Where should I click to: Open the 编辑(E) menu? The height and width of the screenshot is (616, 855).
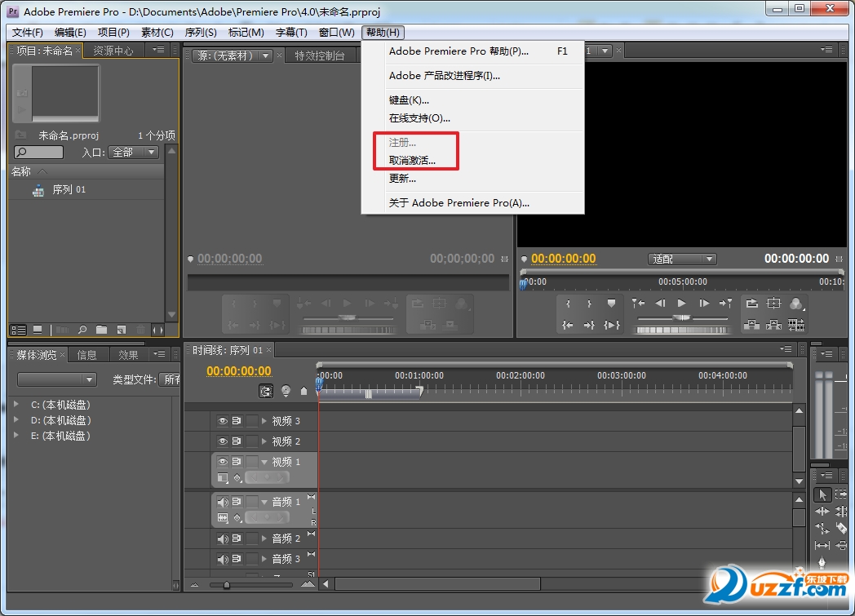(x=70, y=32)
